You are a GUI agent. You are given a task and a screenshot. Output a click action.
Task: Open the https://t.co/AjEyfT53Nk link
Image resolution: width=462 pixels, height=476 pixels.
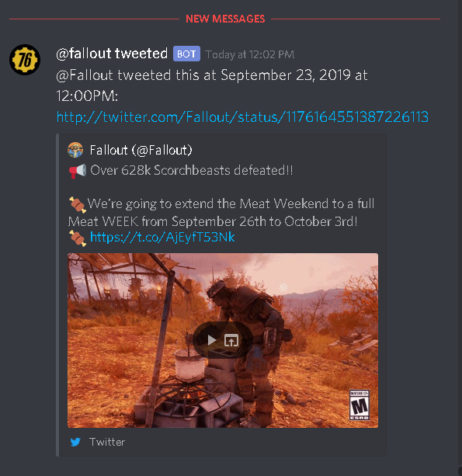click(x=162, y=237)
